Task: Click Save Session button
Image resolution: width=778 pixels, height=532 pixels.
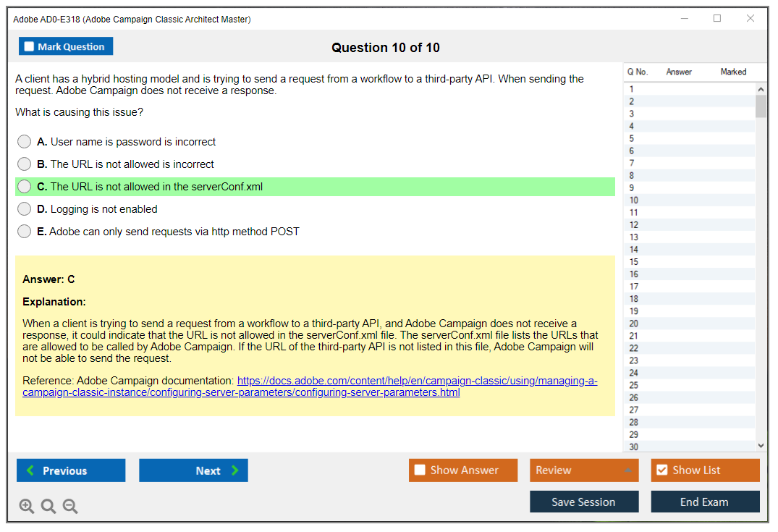Action: pyautogui.click(x=583, y=502)
